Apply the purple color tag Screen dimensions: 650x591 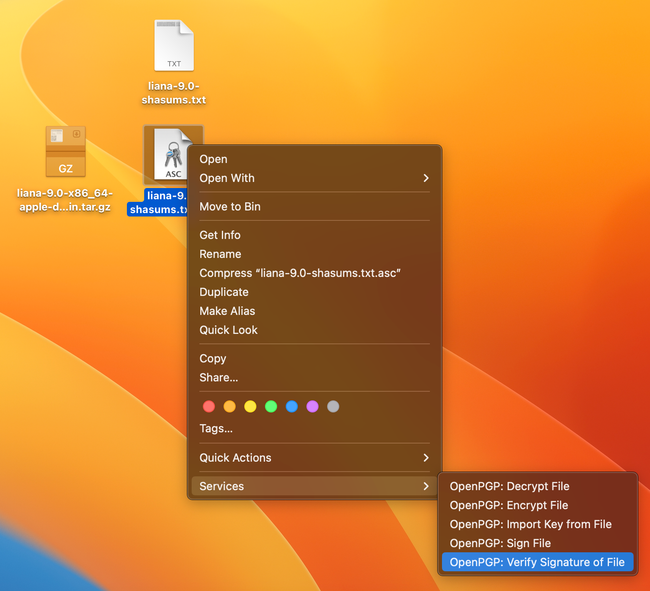(x=312, y=407)
